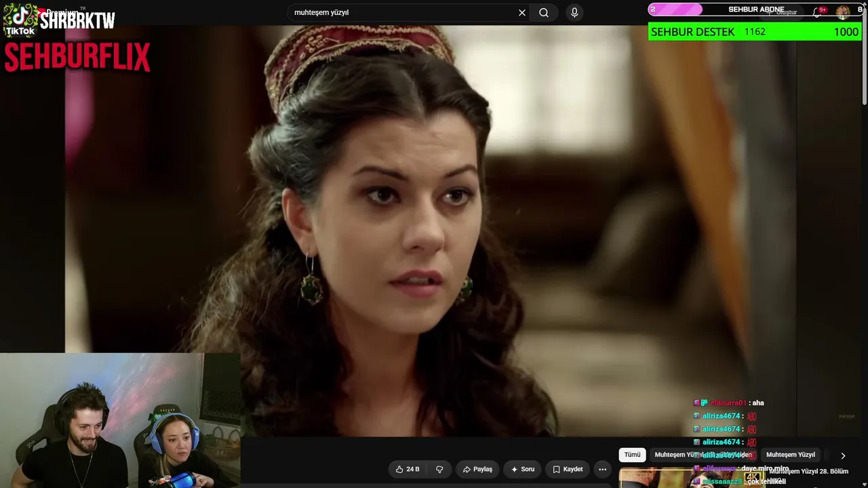Dislike the video with thumbs-down
Viewport: 868px width, 488px height.
(x=439, y=469)
